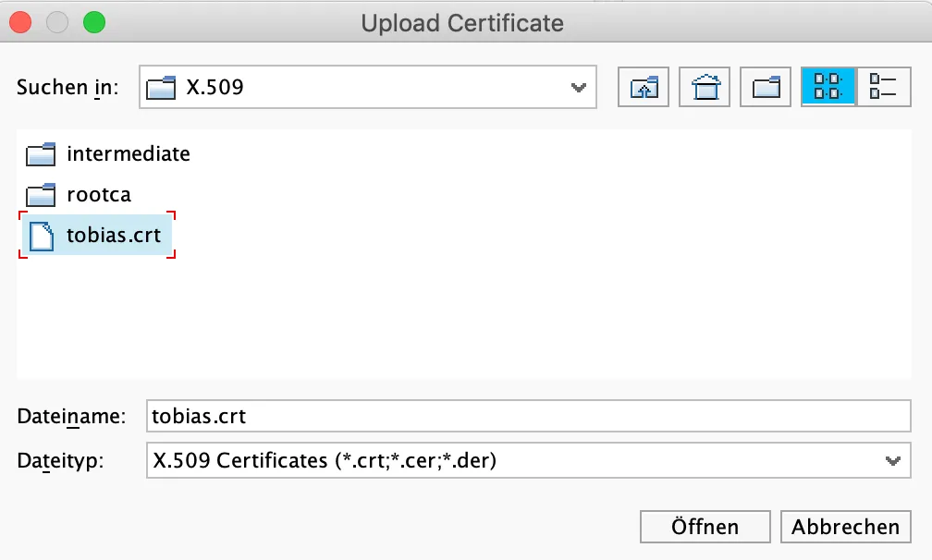Image resolution: width=932 pixels, height=560 pixels.
Task: Select the rootca folder icon
Action: pyautogui.click(x=41, y=195)
